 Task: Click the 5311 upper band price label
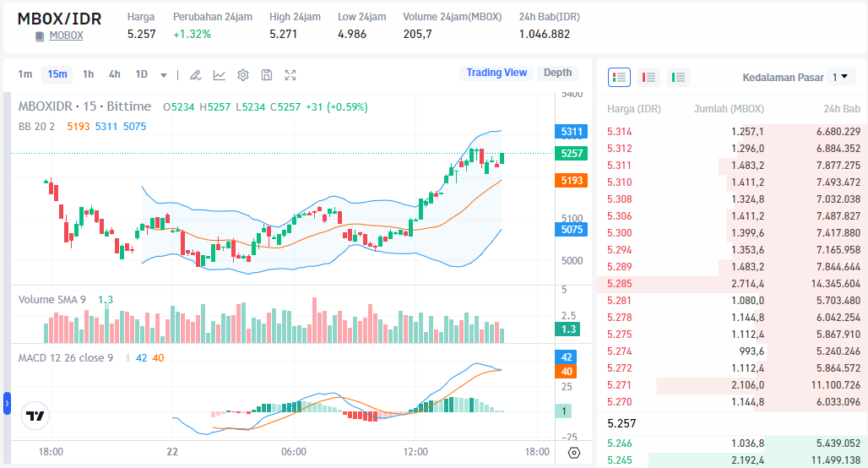pyautogui.click(x=572, y=132)
